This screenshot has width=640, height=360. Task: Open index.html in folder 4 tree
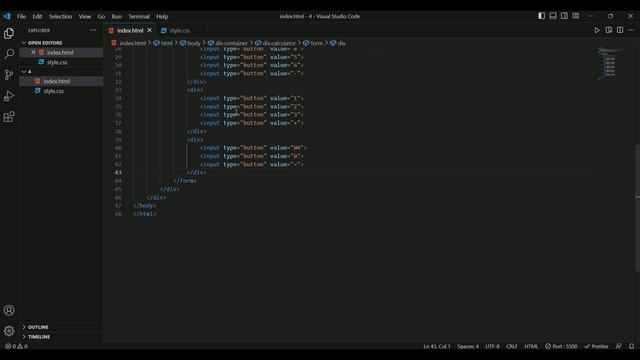(x=56, y=81)
